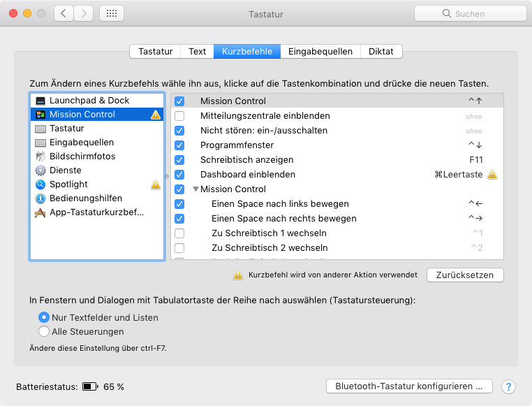Click 'ohne' shortcut for Mitteilungszentrale einblenden
The width and height of the screenshot is (532, 406).
click(474, 117)
